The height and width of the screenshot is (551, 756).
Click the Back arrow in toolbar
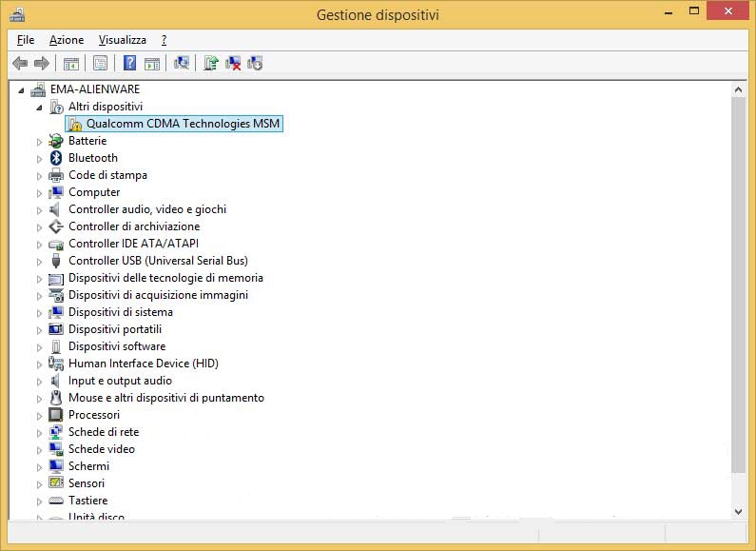[20, 63]
